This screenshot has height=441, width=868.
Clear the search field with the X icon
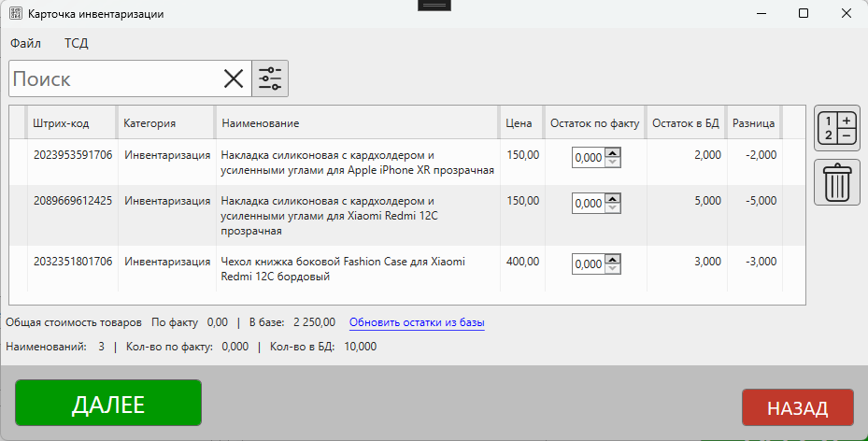pos(234,79)
